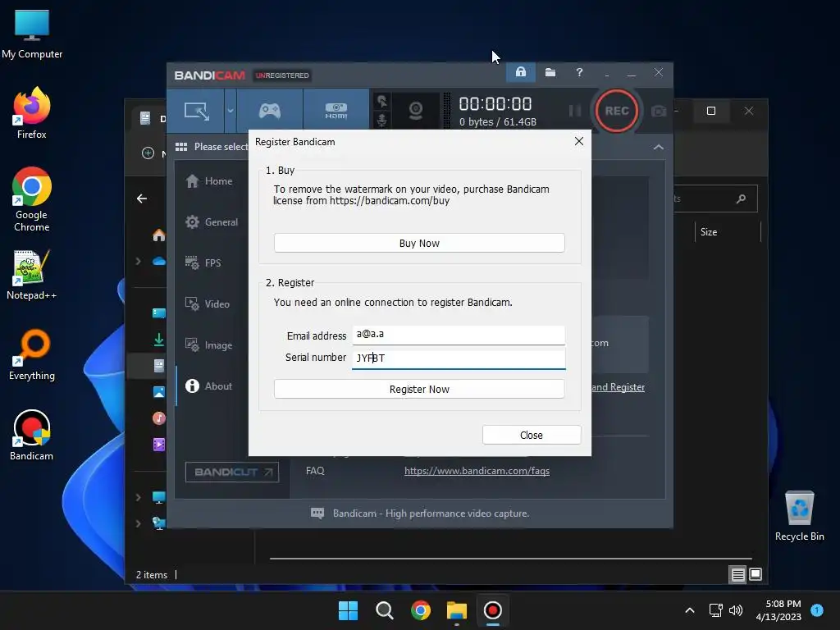Switch to HDMI device recording mode
Viewport: 840px width, 630px height.
coord(336,111)
